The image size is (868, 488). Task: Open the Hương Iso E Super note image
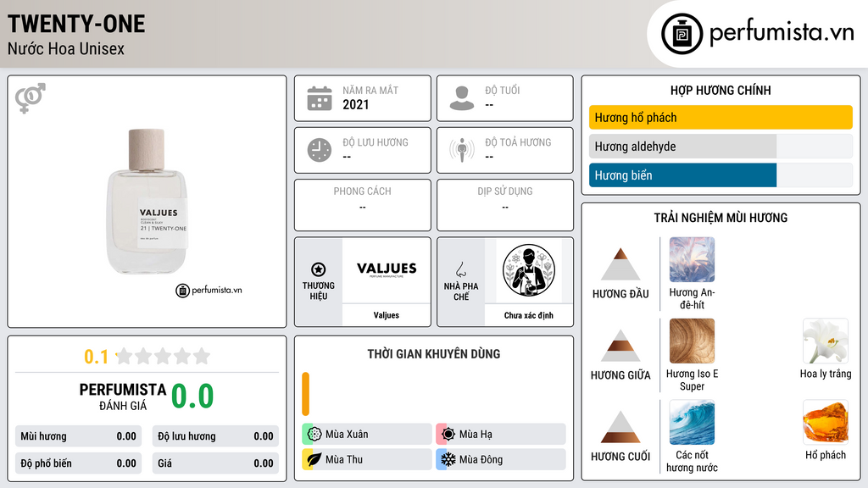(x=692, y=341)
